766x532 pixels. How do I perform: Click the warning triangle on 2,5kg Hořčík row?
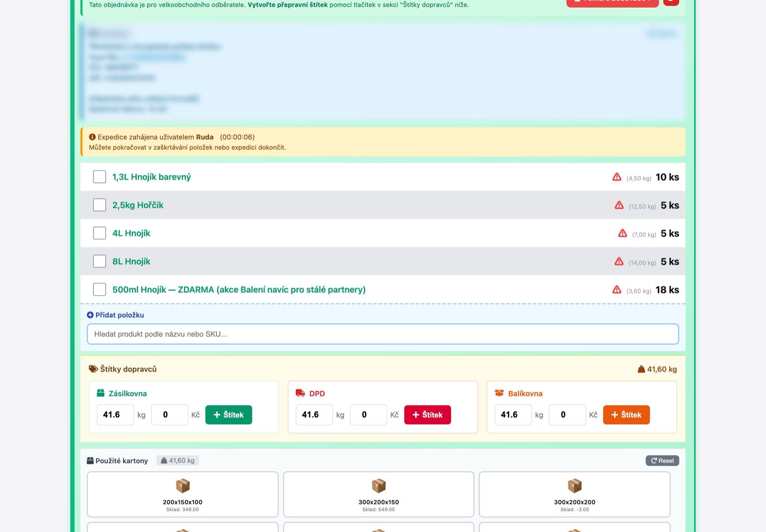tap(619, 205)
